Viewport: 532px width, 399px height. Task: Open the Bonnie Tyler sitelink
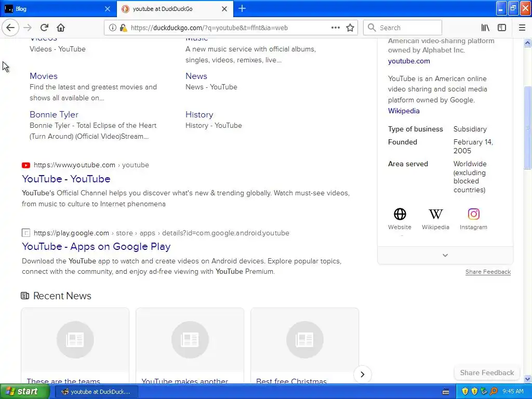[54, 114]
